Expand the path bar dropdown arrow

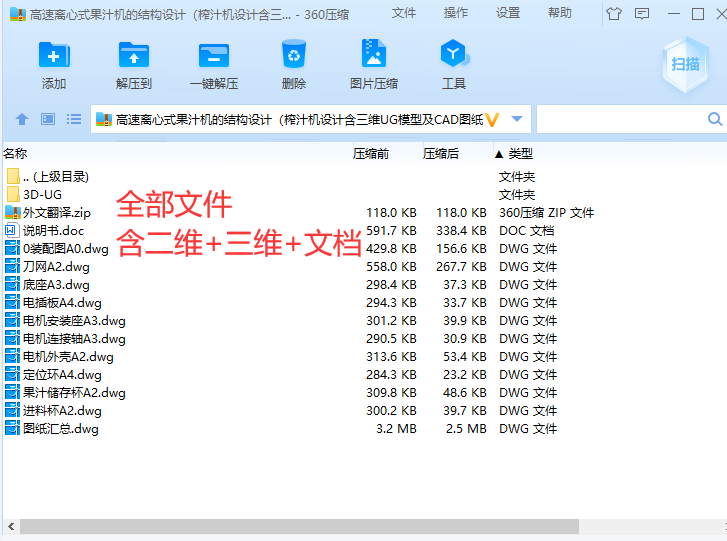[x=517, y=119]
